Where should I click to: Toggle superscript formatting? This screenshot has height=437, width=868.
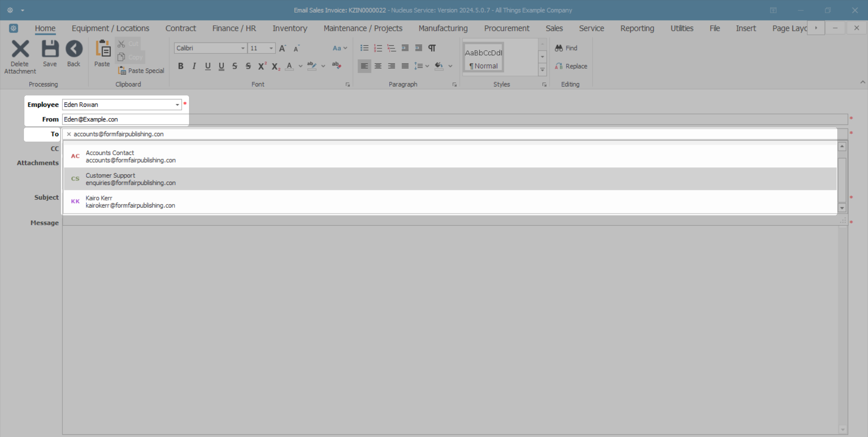(x=262, y=66)
